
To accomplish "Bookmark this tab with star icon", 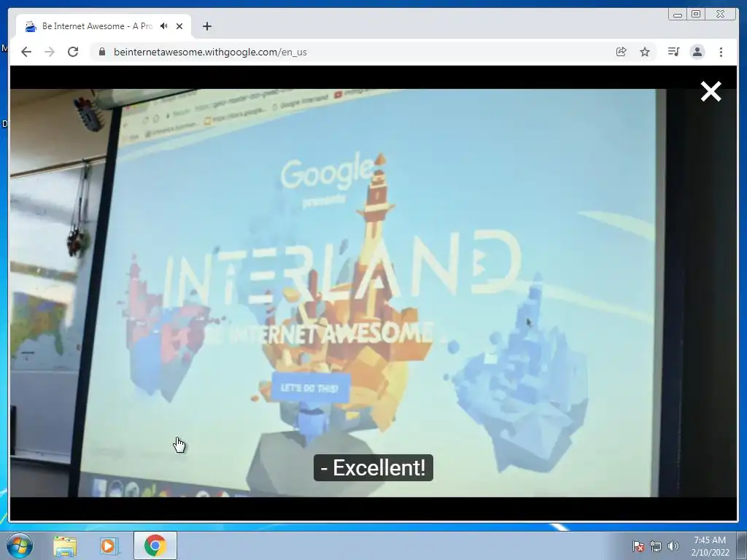I will click(645, 52).
